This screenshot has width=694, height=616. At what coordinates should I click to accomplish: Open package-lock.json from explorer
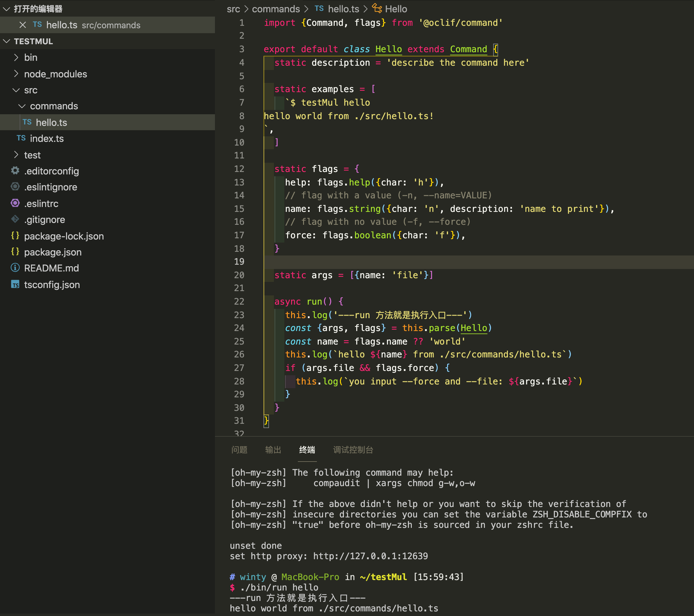(x=64, y=236)
